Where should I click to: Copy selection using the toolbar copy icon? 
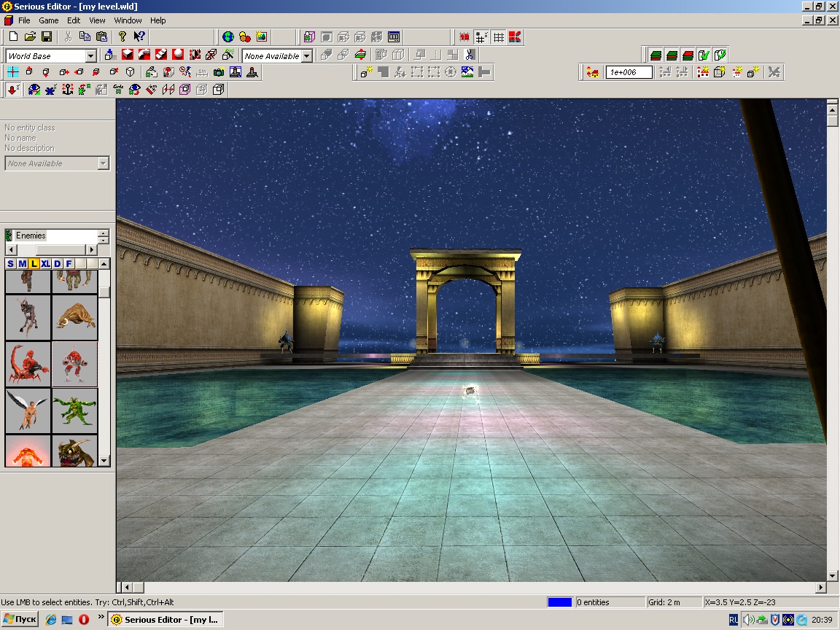pyautogui.click(x=85, y=36)
